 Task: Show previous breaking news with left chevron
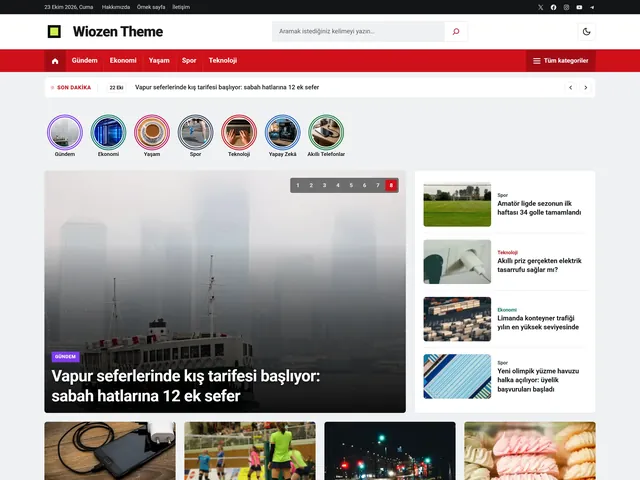pos(571,87)
